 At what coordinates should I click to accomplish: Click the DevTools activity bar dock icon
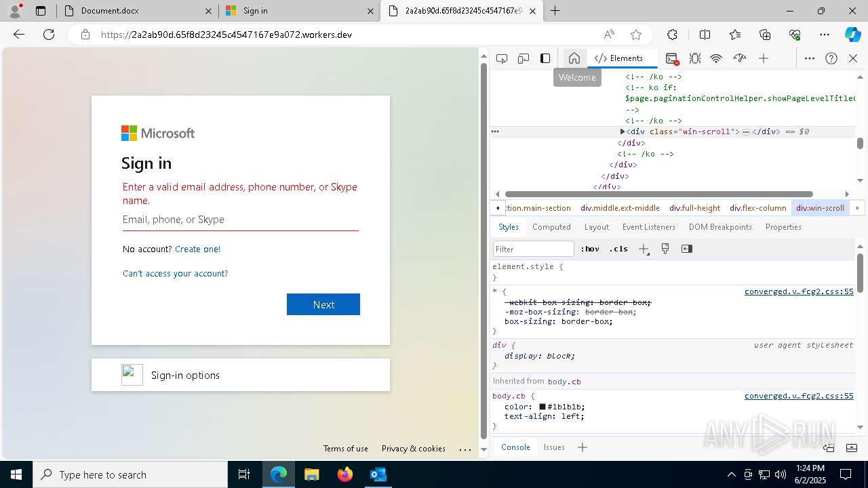[545, 58]
